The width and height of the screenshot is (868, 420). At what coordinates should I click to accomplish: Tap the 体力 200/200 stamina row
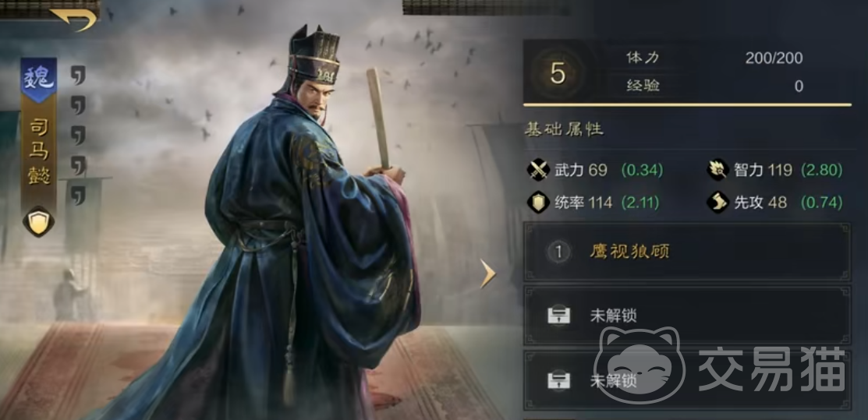pos(714,58)
